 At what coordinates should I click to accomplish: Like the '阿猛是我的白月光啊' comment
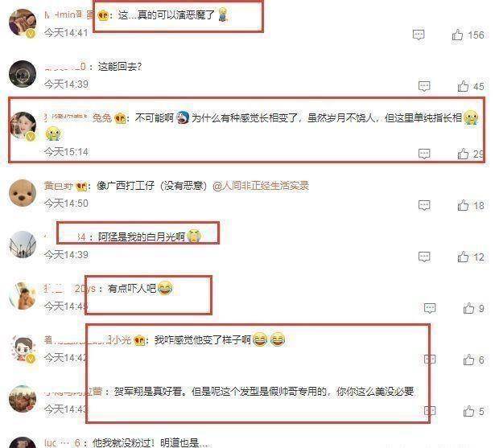[x=463, y=257]
